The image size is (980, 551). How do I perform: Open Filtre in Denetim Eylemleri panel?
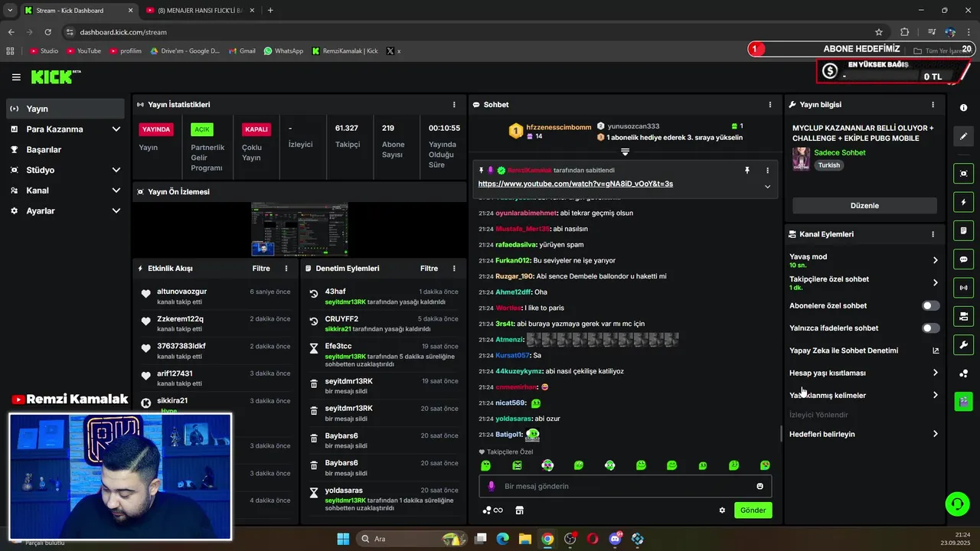pos(429,269)
